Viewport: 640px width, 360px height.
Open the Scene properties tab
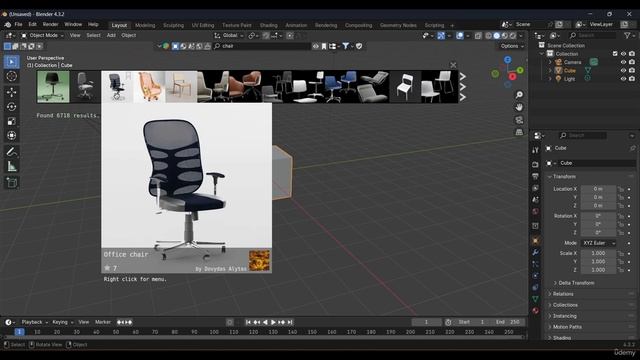tap(536, 200)
